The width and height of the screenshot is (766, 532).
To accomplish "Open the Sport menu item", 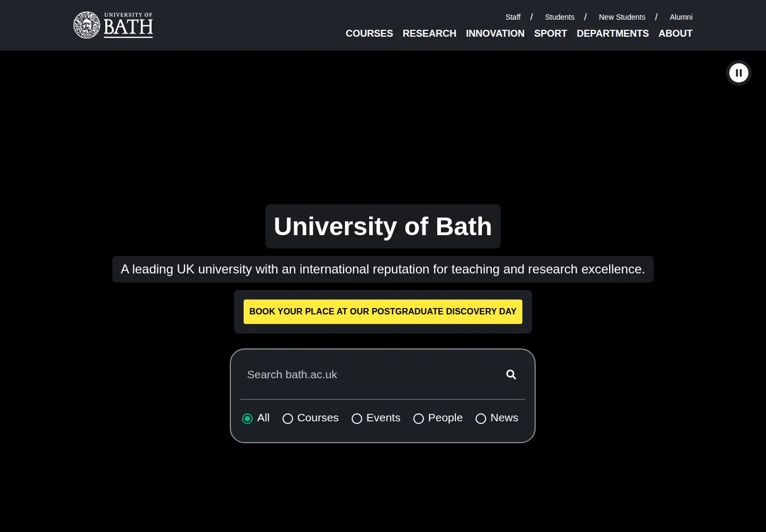I will [x=551, y=34].
